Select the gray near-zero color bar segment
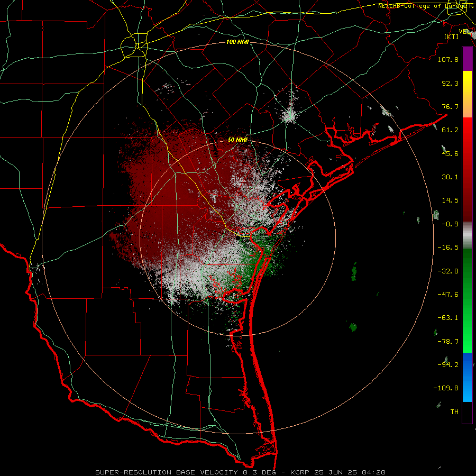The height and width of the screenshot is (476, 476). 467,235
